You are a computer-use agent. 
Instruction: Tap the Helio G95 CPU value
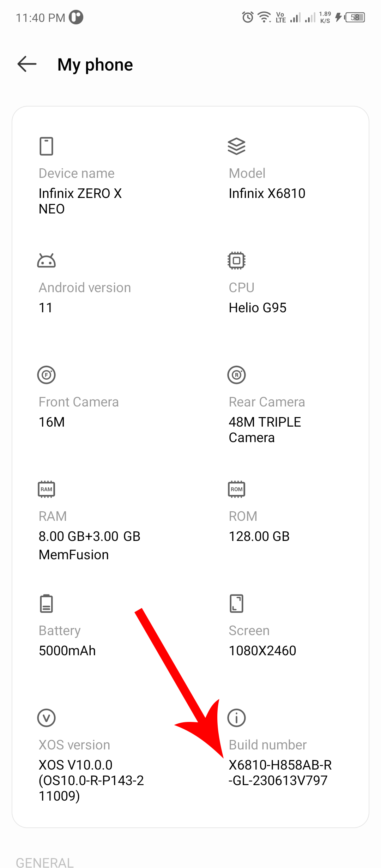point(258,308)
